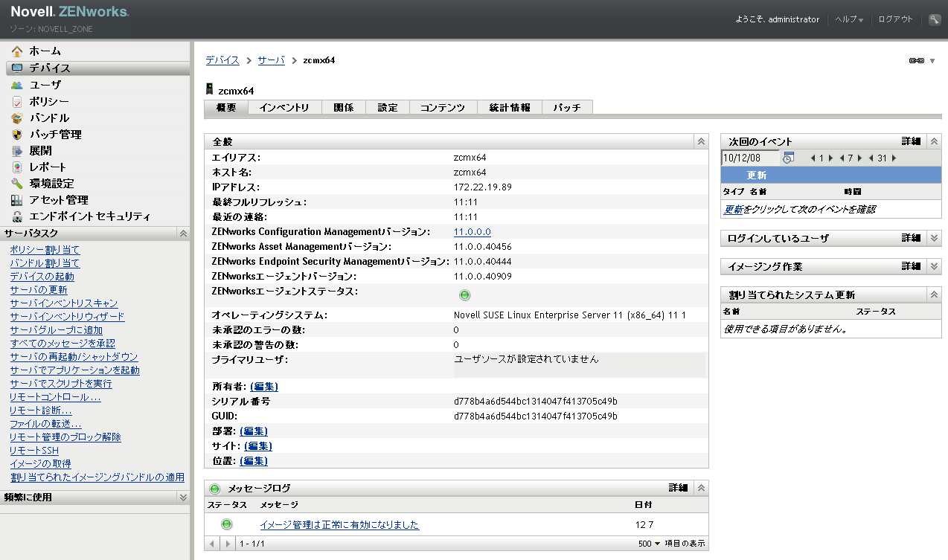Select the 概要 tab
Viewport: 948px width, 560px height.
(225, 108)
